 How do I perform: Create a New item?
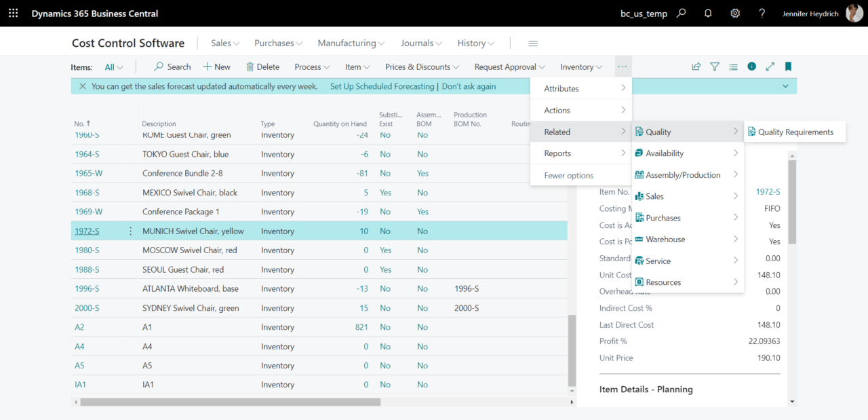[x=217, y=66]
